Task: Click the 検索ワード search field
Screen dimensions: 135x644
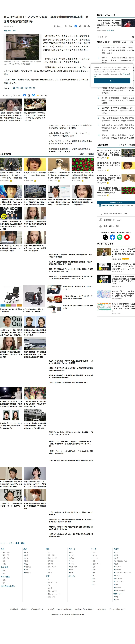Action: (114, 37)
